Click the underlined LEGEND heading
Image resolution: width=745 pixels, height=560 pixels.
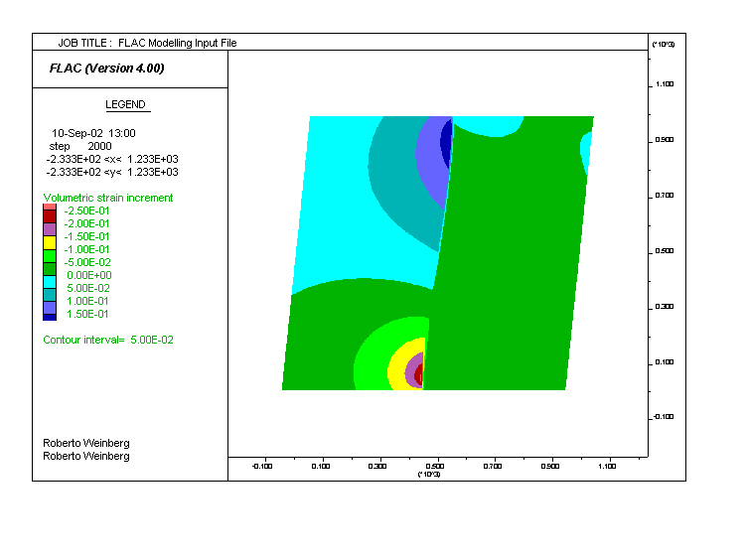pyautogui.click(x=126, y=105)
